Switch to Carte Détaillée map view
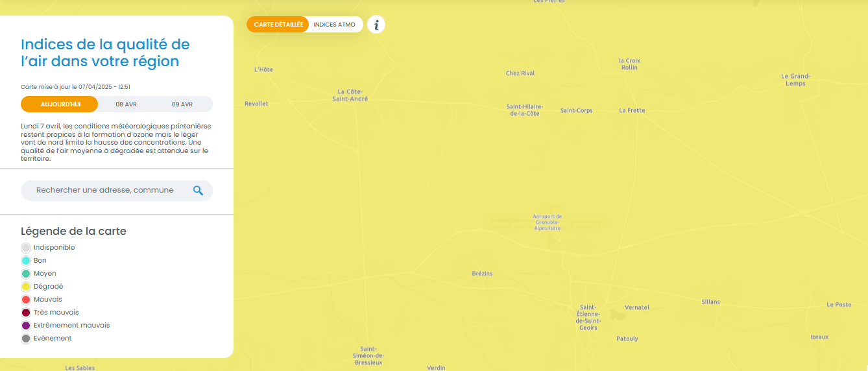868x371 pixels. click(x=278, y=25)
